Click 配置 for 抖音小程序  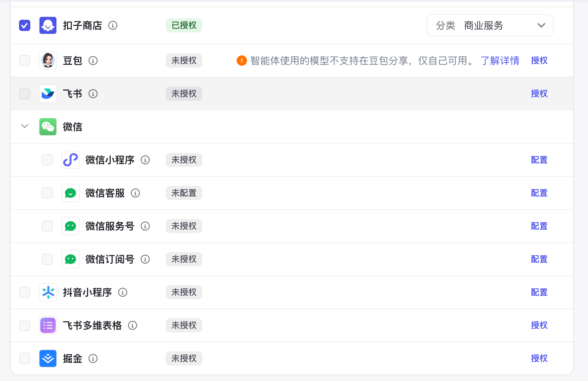tap(539, 292)
